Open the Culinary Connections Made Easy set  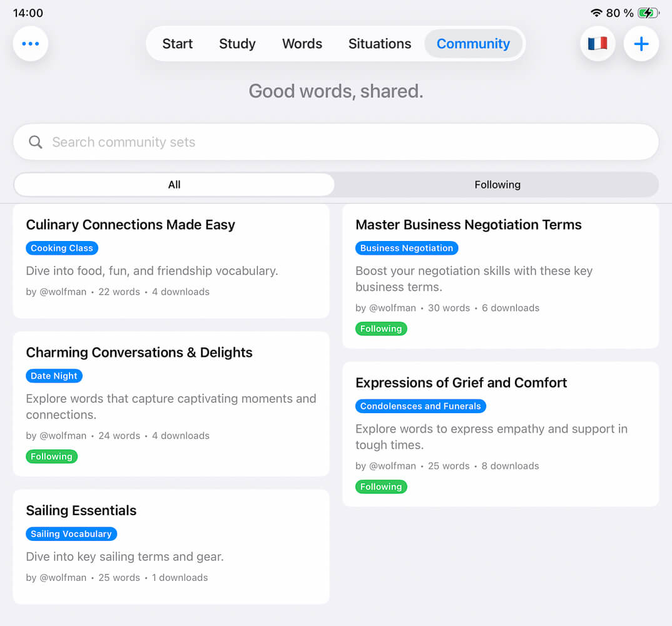(x=130, y=224)
